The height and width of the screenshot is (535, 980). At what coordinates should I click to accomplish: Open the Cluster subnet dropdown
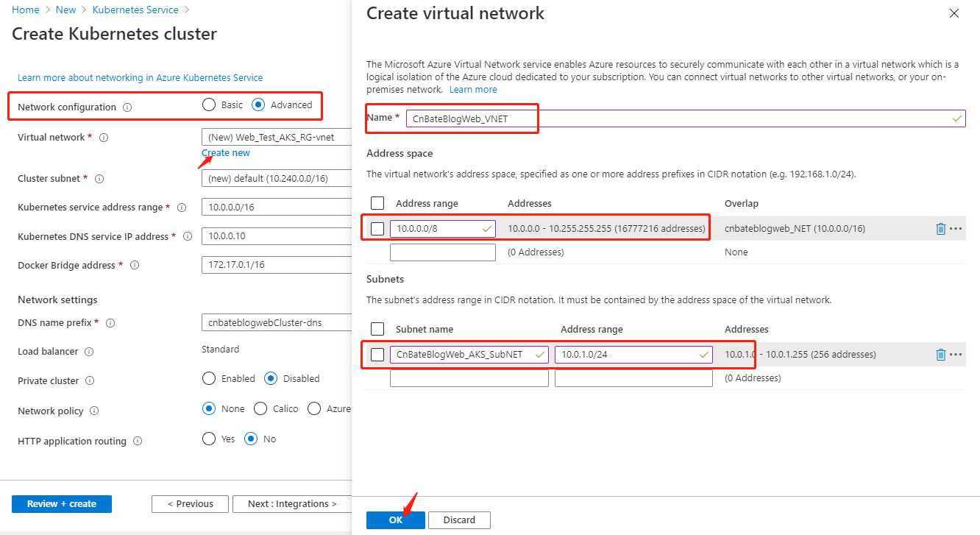click(x=277, y=179)
